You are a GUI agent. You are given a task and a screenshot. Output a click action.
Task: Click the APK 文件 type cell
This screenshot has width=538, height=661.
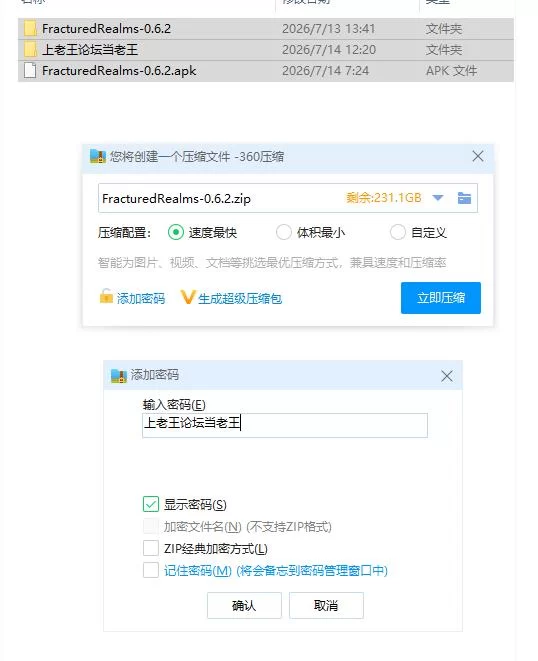(451, 70)
